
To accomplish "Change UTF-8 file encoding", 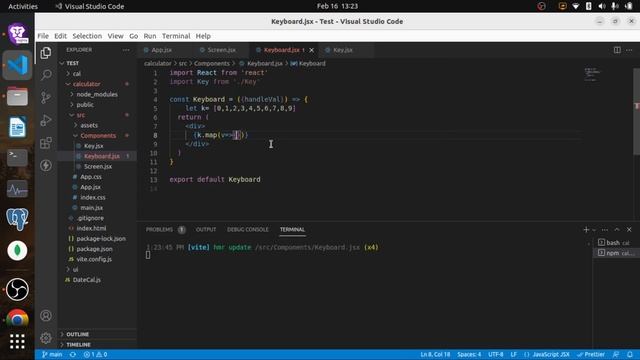I will pos(496,354).
